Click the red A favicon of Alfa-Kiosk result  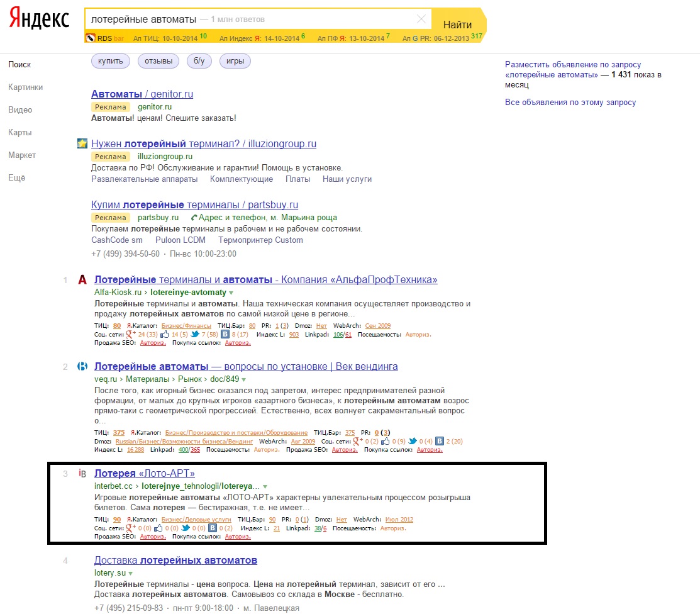click(82, 279)
